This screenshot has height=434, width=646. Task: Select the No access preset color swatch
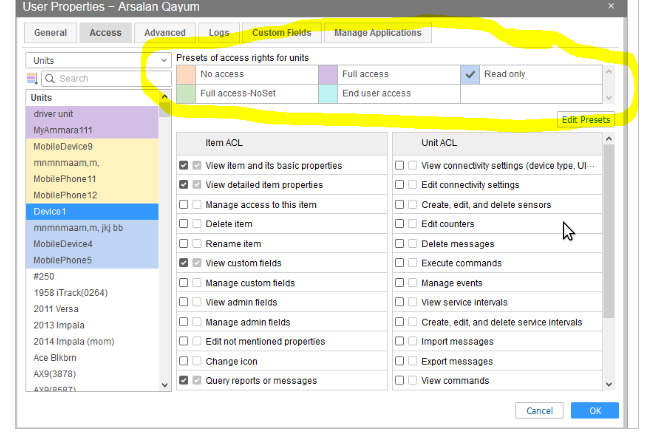click(185, 74)
